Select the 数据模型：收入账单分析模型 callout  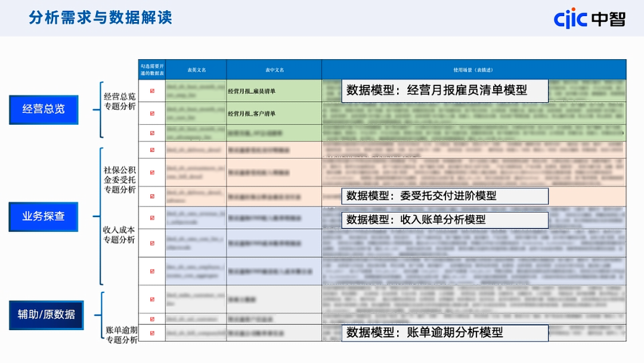444,220
